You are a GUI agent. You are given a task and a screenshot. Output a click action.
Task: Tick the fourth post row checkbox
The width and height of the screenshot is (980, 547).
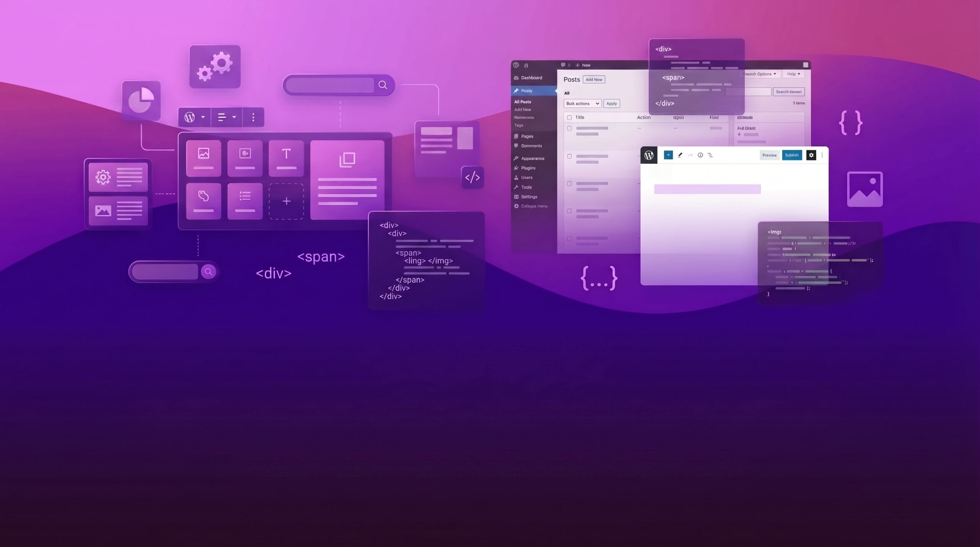569,211
